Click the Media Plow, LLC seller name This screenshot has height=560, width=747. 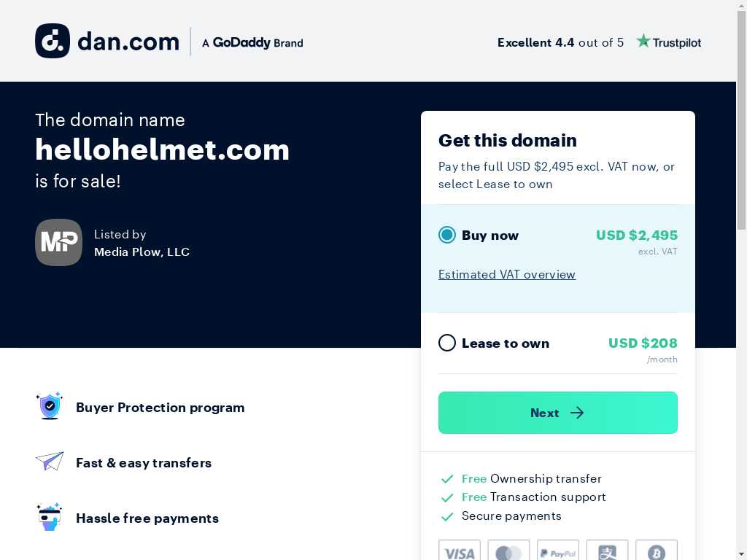click(142, 252)
